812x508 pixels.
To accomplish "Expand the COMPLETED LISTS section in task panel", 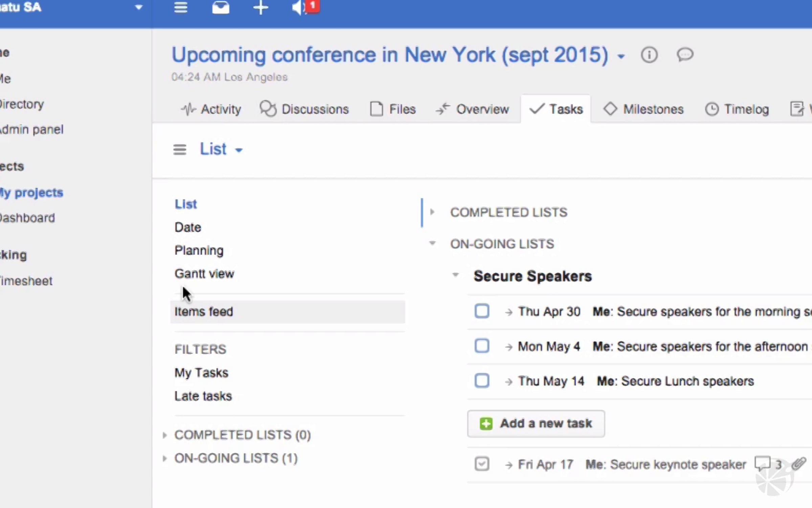I will point(432,212).
